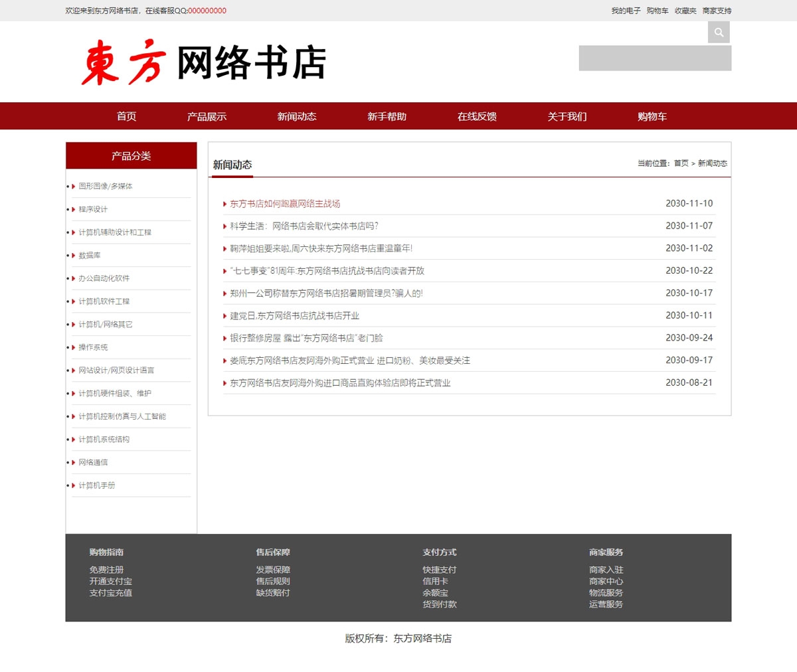Click breadcrumb link 首页
Screen dimensions: 797x672
point(681,163)
